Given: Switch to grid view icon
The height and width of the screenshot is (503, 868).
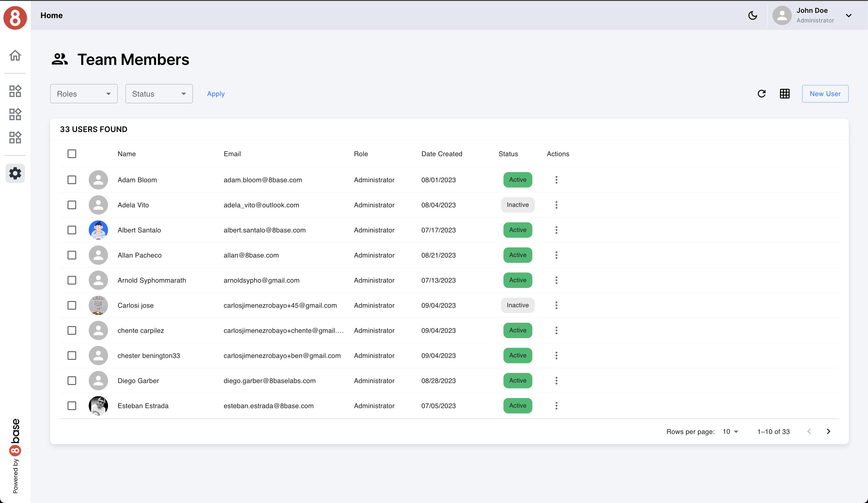Looking at the screenshot, I should 784,94.
